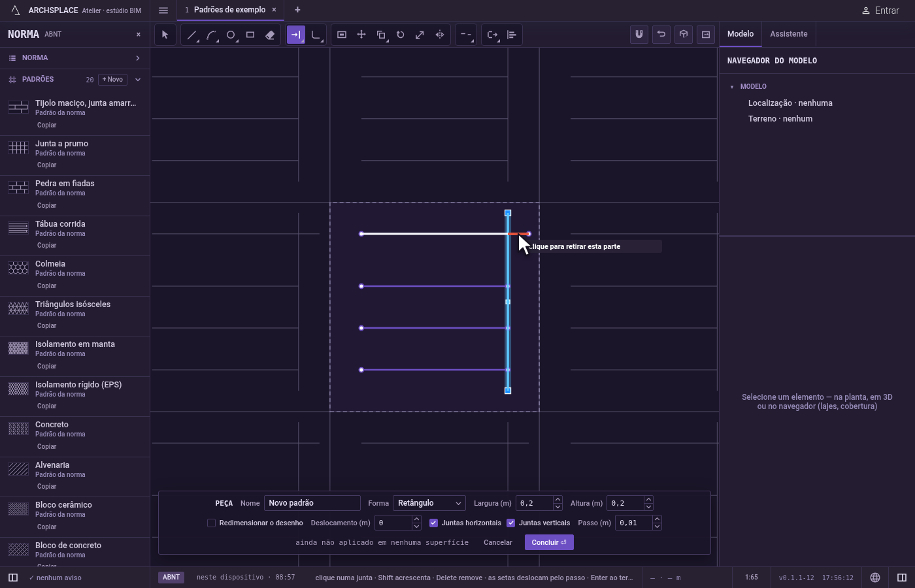Collapse the PADRÕES section chevron
Screen dimensions: 915x588
click(x=138, y=80)
